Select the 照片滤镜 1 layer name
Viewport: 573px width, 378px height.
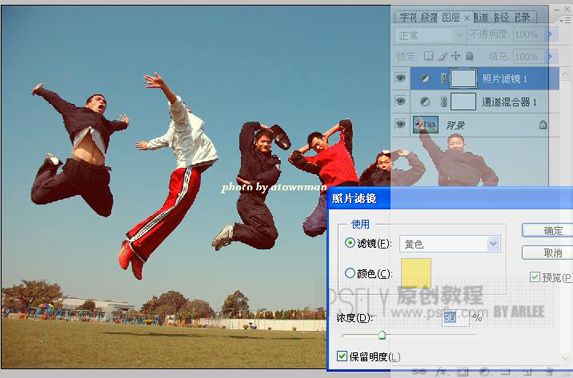(504, 79)
